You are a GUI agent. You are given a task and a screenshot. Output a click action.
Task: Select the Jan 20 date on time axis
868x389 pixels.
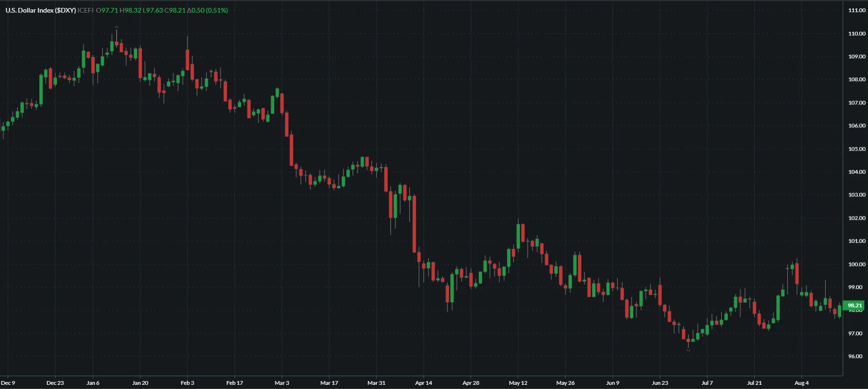(x=140, y=383)
